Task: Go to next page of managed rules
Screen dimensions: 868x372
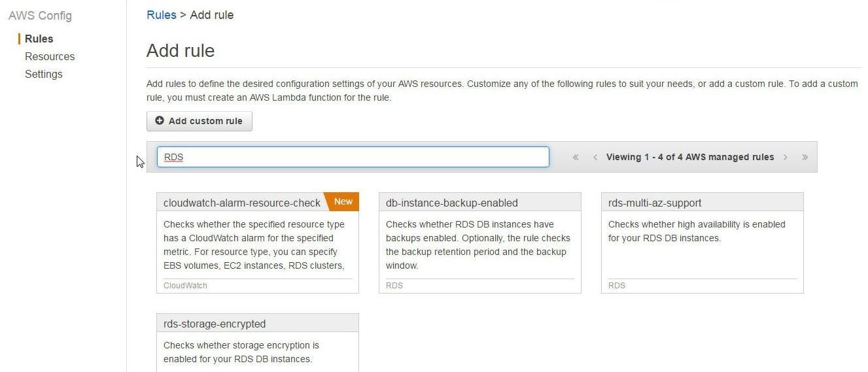Action: [x=786, y=157]
